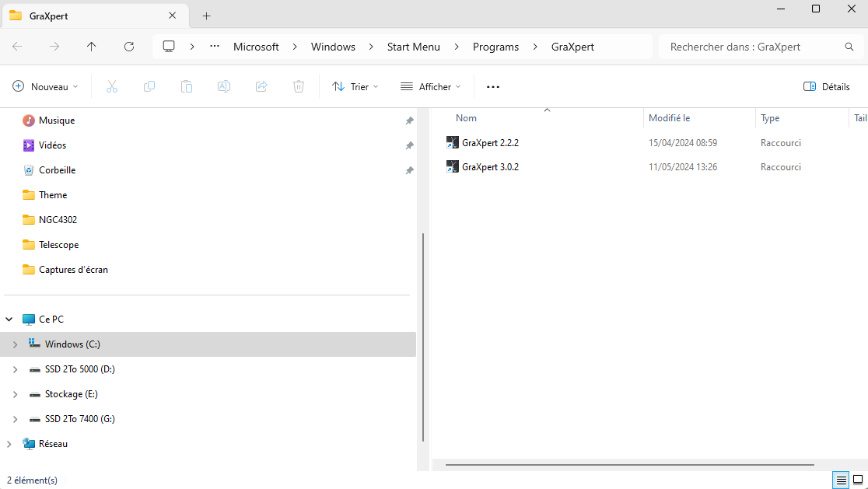Open Musique in the sidebar
The height and width of the screenshot is (489, 868).
(57, 121)
